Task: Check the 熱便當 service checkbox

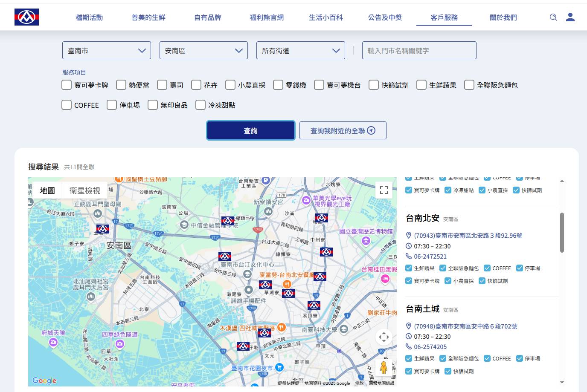Action: (121, 85)
